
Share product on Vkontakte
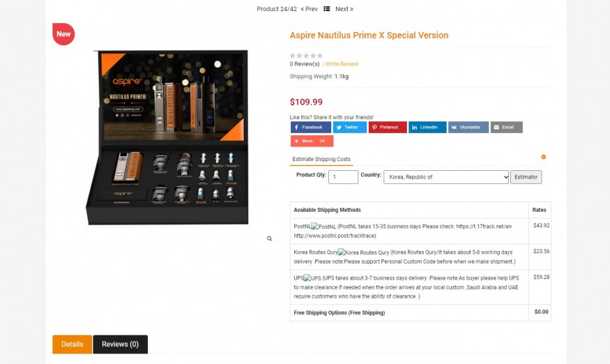(468, 128)
